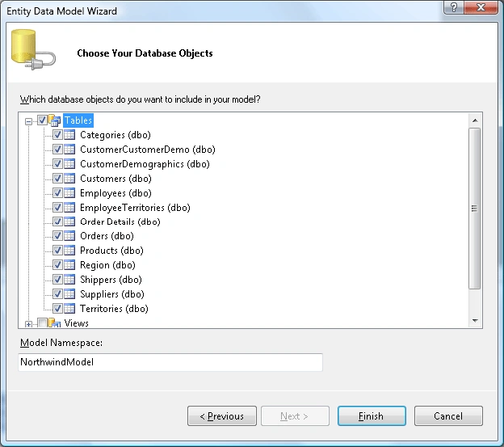Select the EmployeeTerritories (dbo) row text
Image resolution: width=504 pixels, height=447 pixels.
(x=135, y=208)
